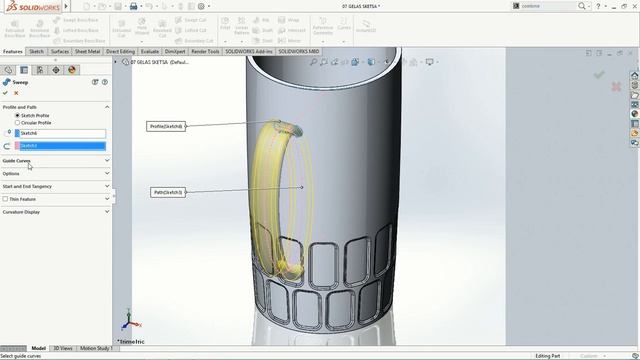The height and width of the screenshot is (360, 640).
Task: Click the detailed preview icon beside the Sweep title
Action: [95, 82]
